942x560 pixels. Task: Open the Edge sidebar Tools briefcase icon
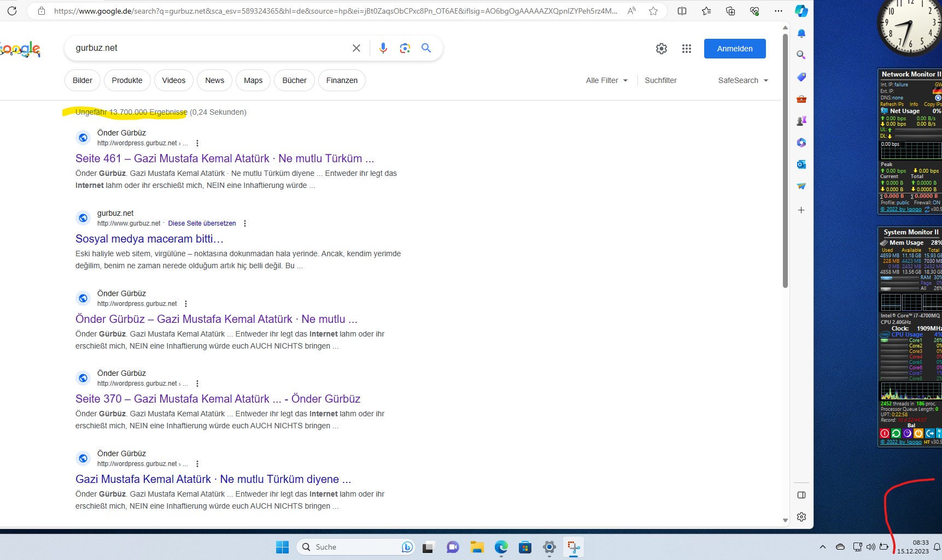801,99
